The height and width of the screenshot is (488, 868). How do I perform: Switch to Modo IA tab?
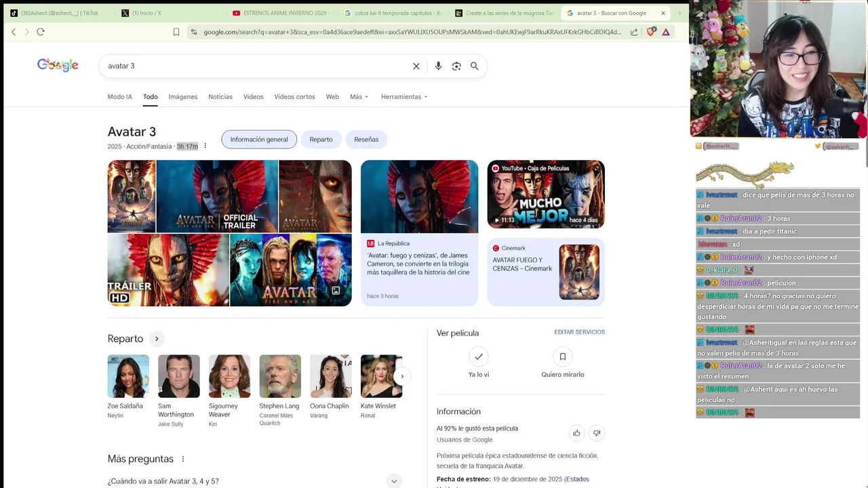coord(119,97)
